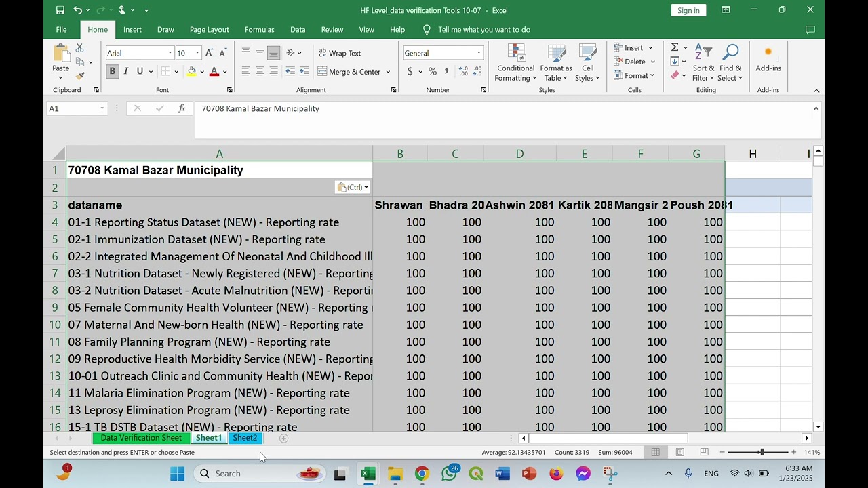The width and height of the screenshot is (868, 488).
Task: Switch to Insert tab
Action: tap(132, 30)
